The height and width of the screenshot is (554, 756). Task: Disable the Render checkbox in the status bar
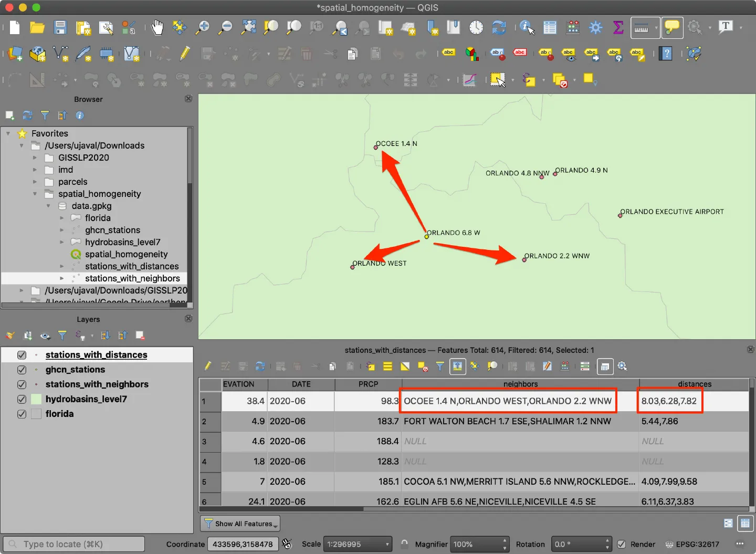tap(622, 544)
